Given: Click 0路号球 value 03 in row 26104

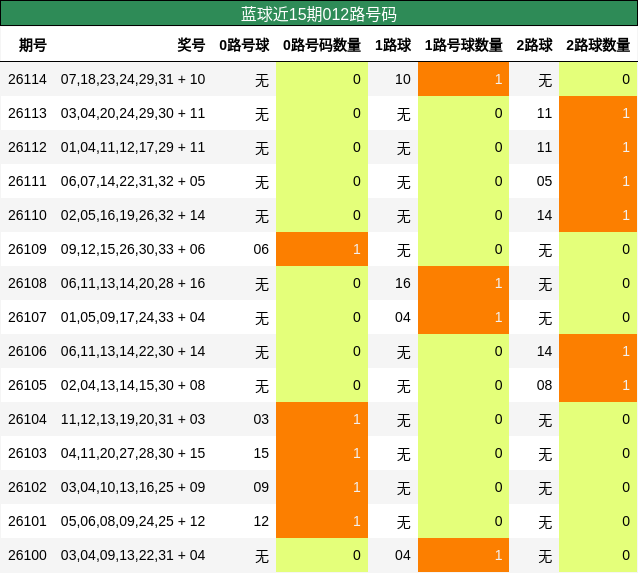Looking at the screenshot, I should point(261,419).
